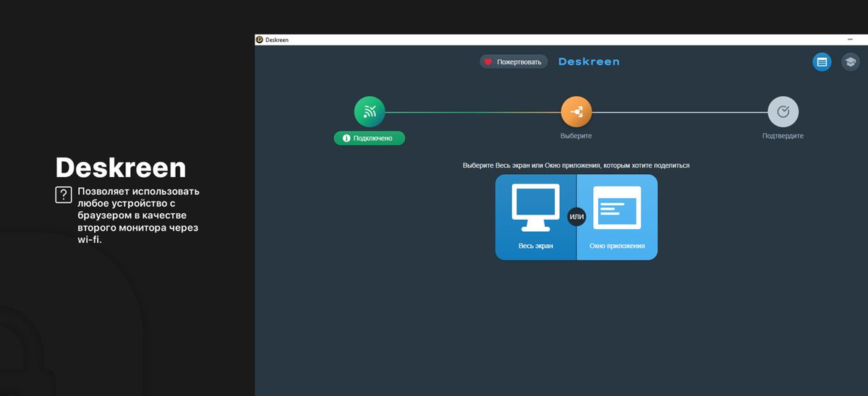Click the Deskreen app icon in title bar
The width and height of the screenshot is (868, 396).
[x=260, y=40]
